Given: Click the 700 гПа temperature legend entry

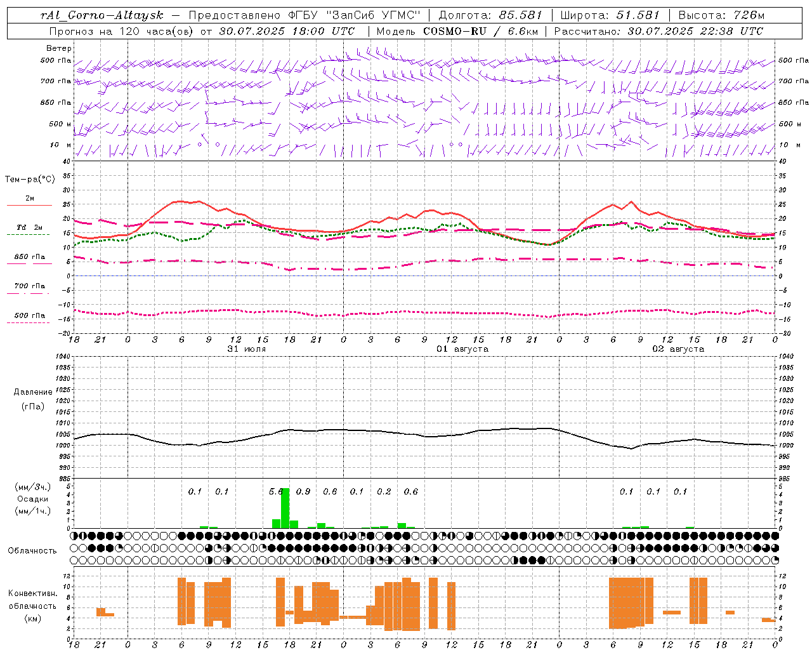Looking at the screenshot, I should click(29, 286).
